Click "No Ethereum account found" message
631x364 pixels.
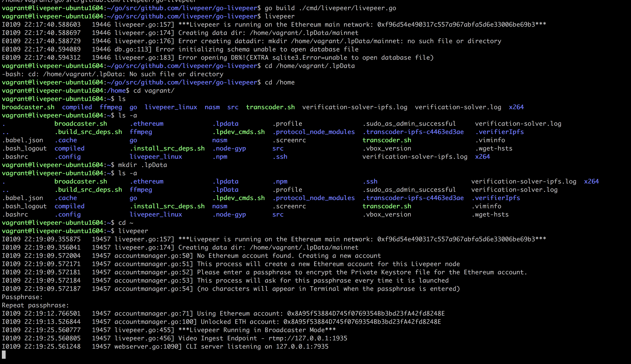click(x=289, y=256)
